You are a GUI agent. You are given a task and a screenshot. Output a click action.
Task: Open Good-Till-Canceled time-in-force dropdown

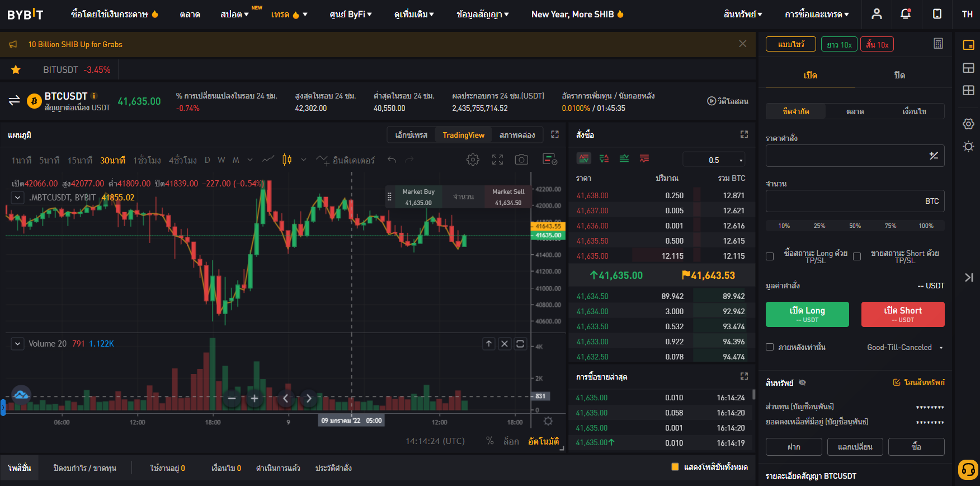pos(904,347)
